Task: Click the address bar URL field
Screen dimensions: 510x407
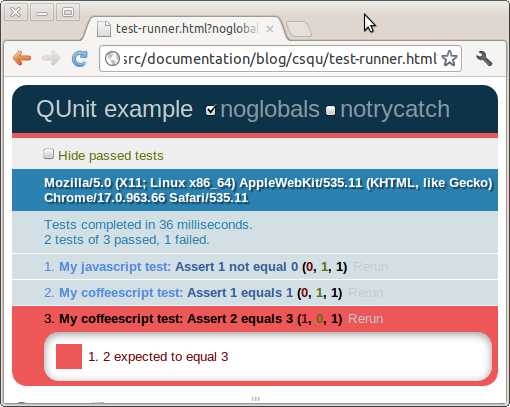Action: [280, 59]
